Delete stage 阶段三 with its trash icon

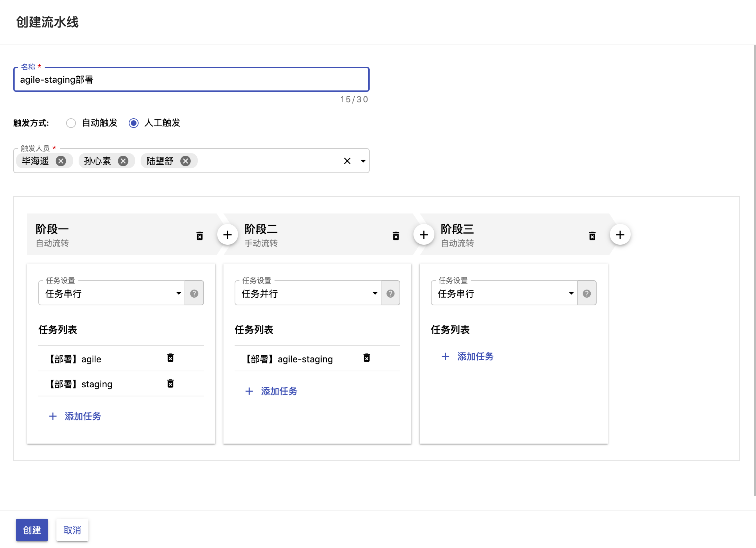pos(592,236)
